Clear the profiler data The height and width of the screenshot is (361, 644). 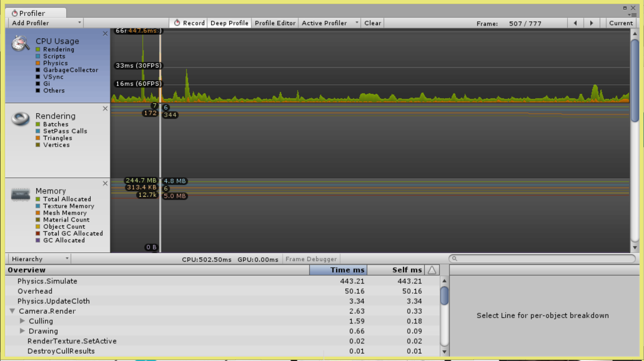(372, 23)
